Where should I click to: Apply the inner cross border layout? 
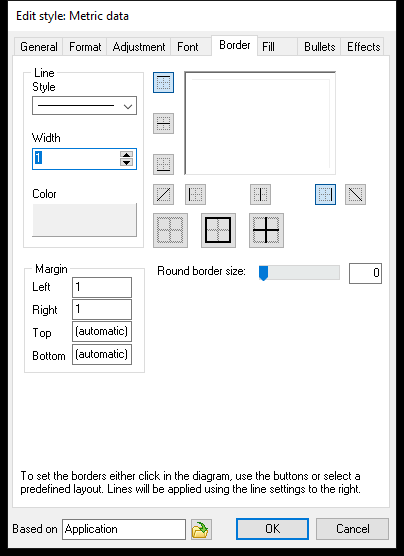(266, 230)
